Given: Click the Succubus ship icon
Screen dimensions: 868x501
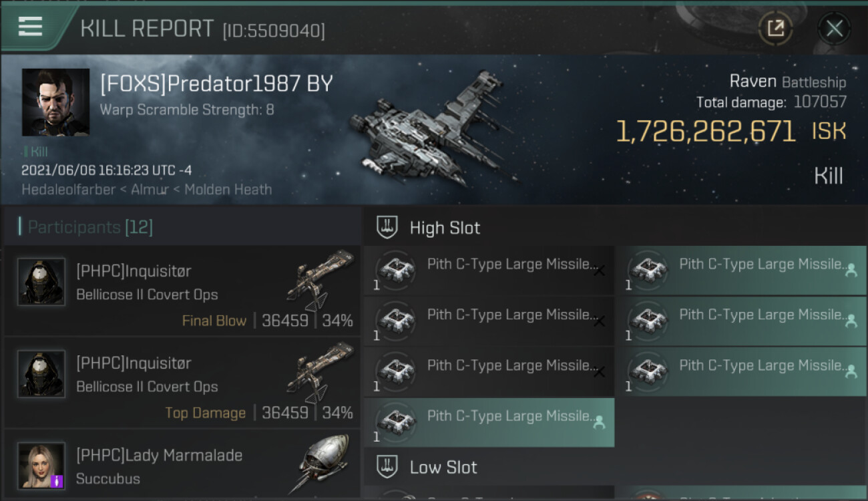Looking at the screenshot, I should [x=323, y=464].
